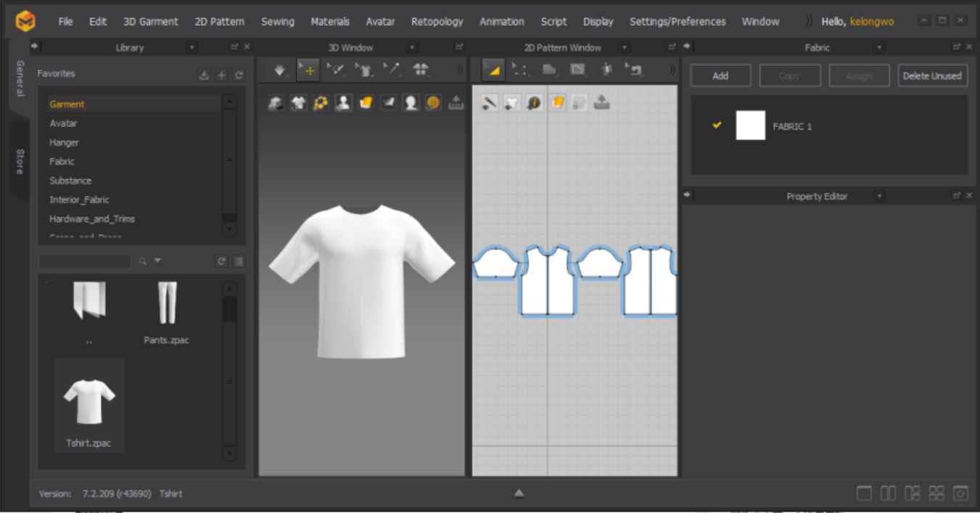Open the Sewing menu
This screenshot has height=513, width=980.
278,21
